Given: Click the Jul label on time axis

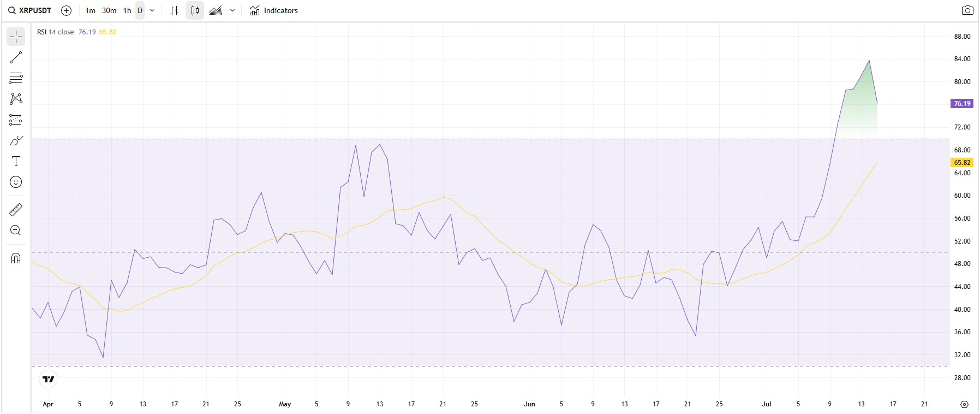Looking at the screenshot, I should tap(767, 404).
